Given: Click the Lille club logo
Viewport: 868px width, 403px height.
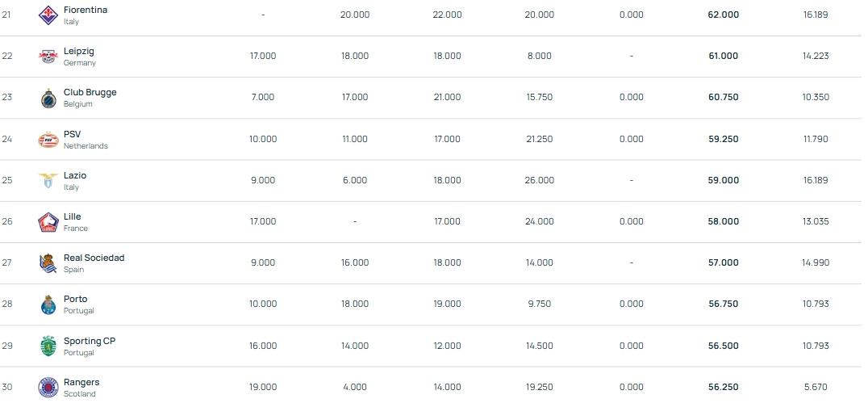Looking at the screenshot, I should pos(48,222).
